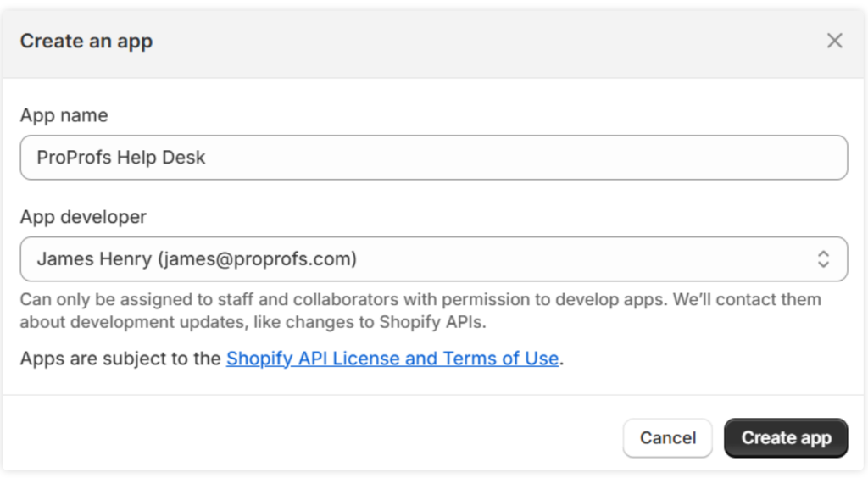
Task: Click the Create app button
Action: pyautogui.click(x=786, y=437)
